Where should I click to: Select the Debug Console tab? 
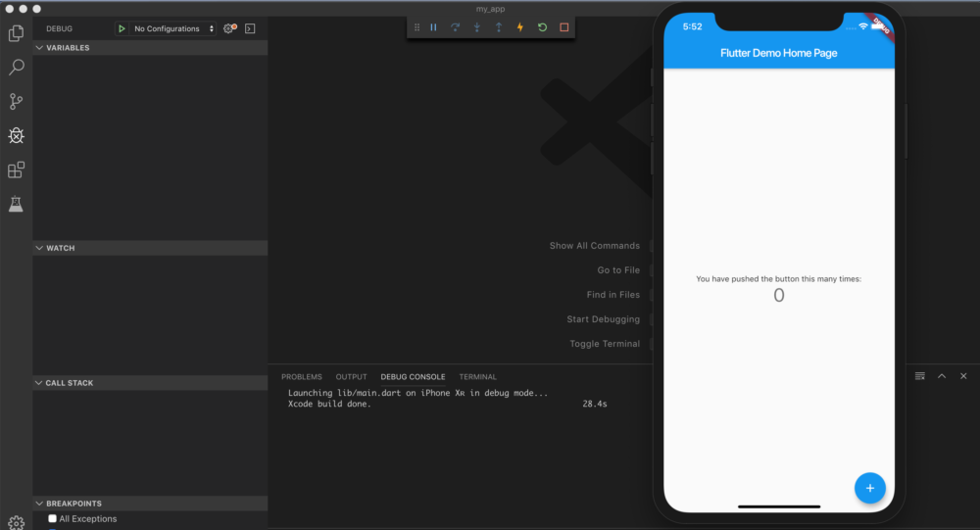(414, 377)
